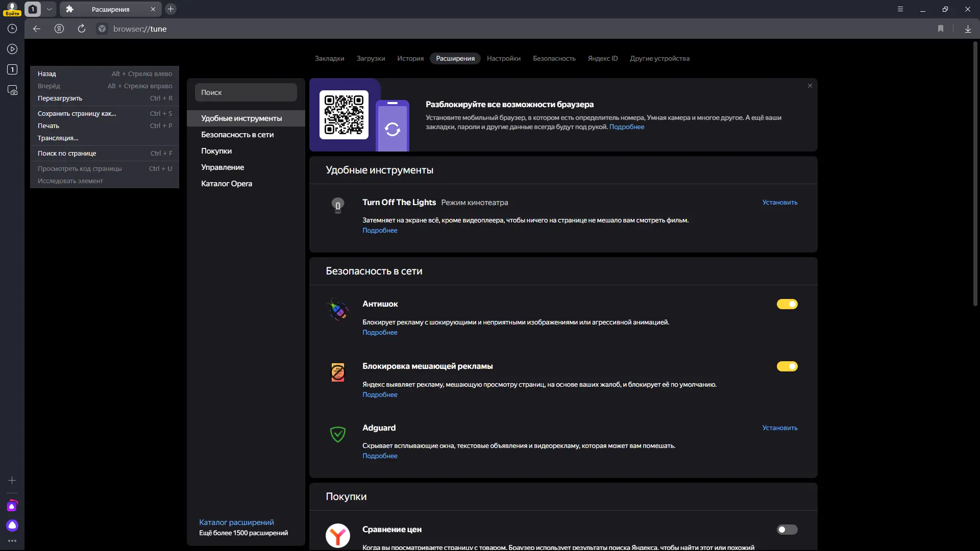This screenshot has width=980, height=551.
Task: Open the hamburger browser menu
Action: (x=900, y=9)
